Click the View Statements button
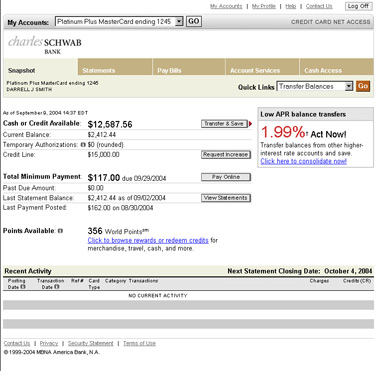This screenshot has height=371, width=377. [226, 198]
